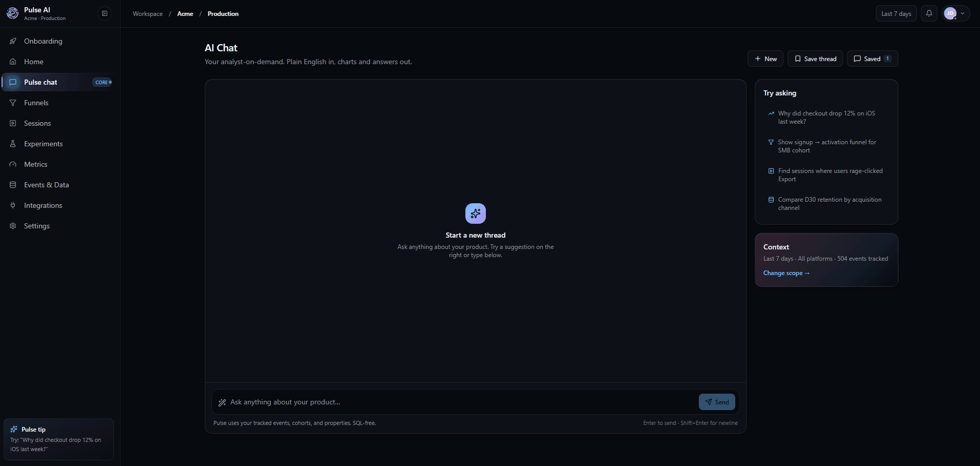
Task: Choose suggestion Show signup activation funnel for SMB
Action: pyautogui.click(x=827, y=146)
